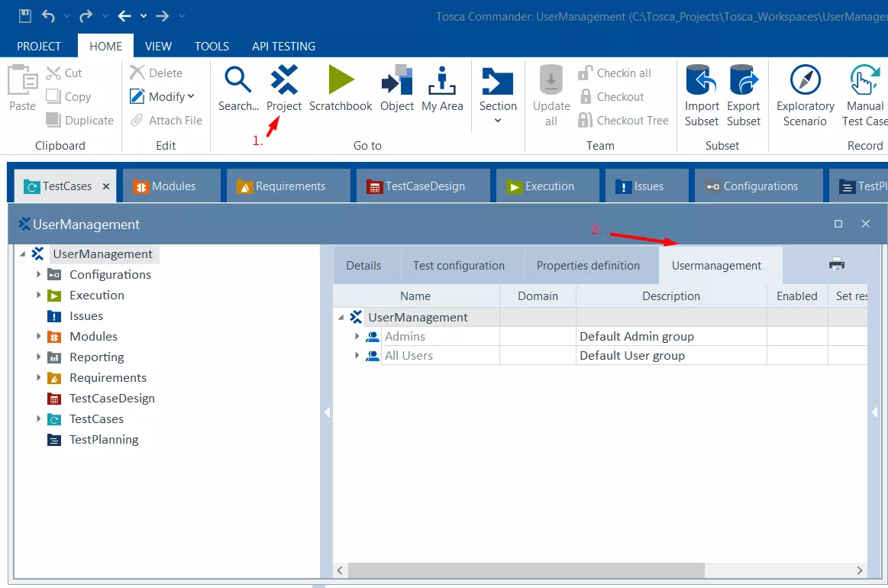Click the horizontal scrollbar in the user grid
The width and height of the screenshot is (888, 588).
pyautogui.click(x=526, y=570)
